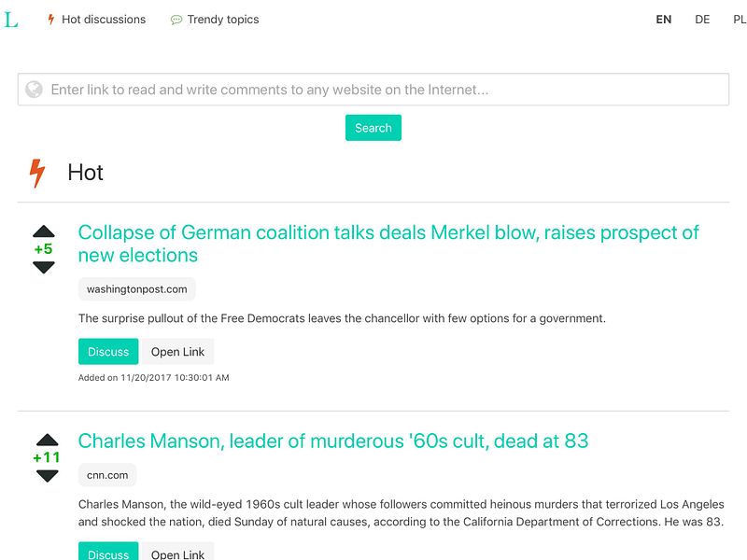
Task: Open Link for the Merkel article
Action: 177,352
